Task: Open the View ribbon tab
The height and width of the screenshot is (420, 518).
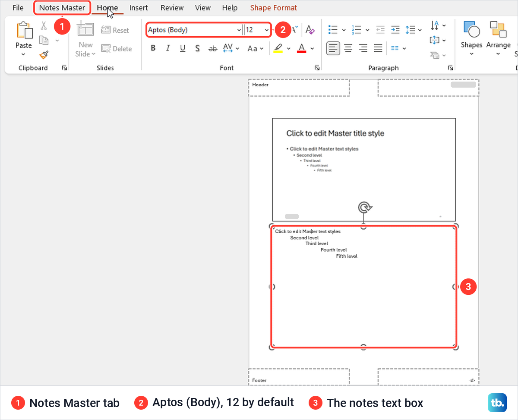Action: click(203, 8)
